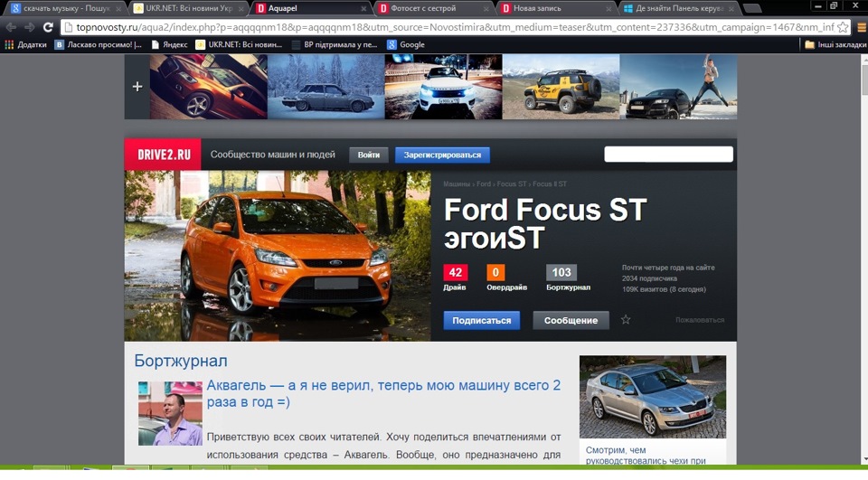The height and width of the screenshot is (480, 868).
Task: Open the Chrome menu icon
Action: tap(862, 27)
